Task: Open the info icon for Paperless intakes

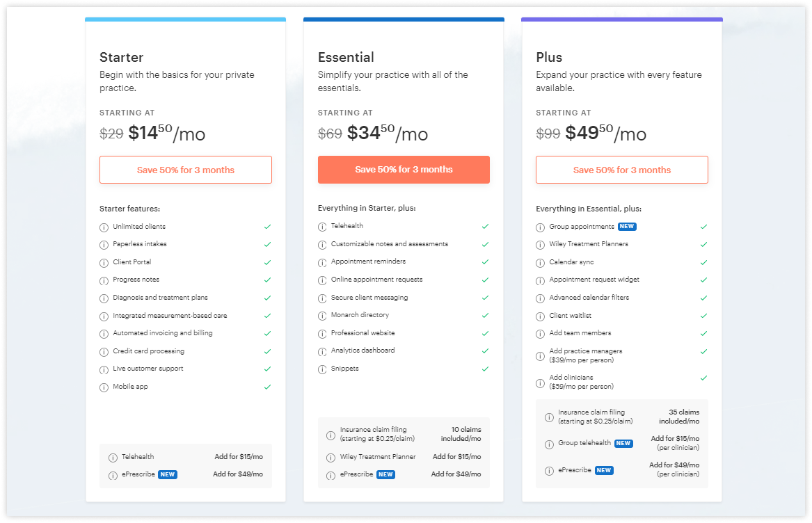Action: point(104,245)
